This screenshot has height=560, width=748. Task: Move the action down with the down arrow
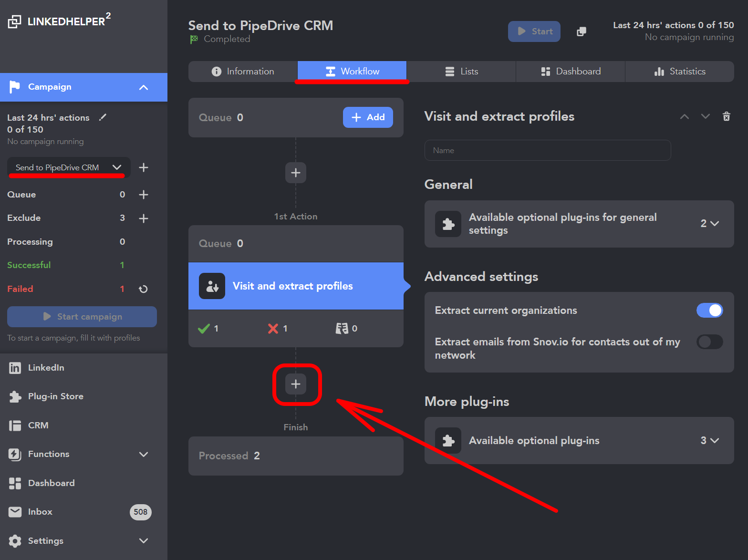706,116
